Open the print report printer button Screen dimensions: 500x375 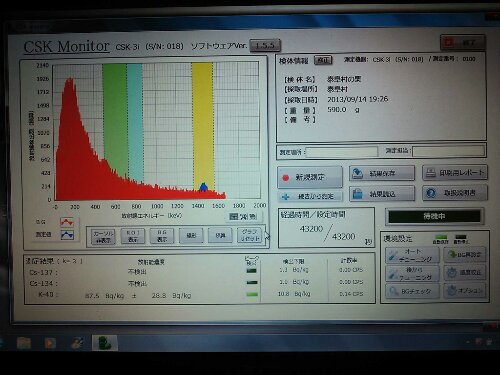click(455, 173)
